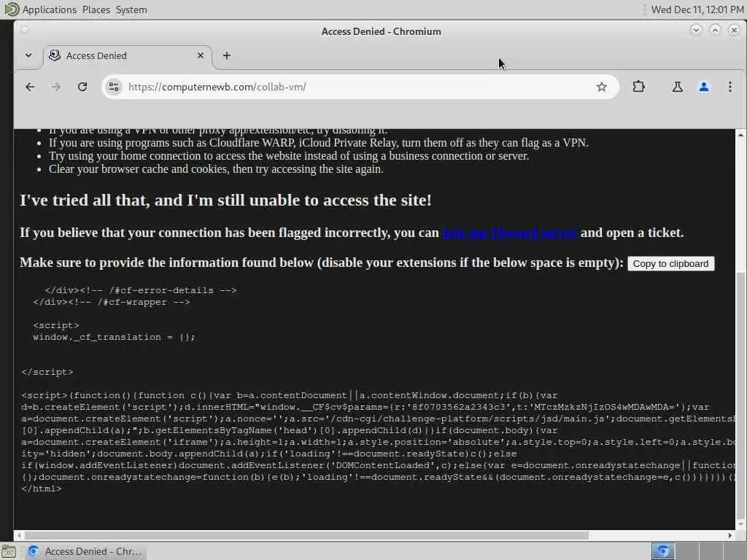The height and width of the screenshot is (560, 747).
Task: Copy error details to clipboard
Action: (671, 264)
